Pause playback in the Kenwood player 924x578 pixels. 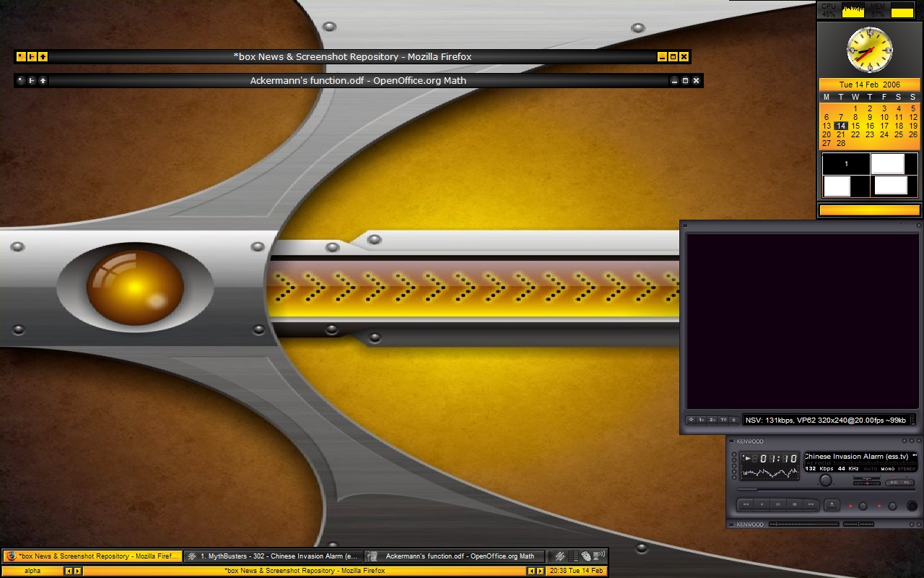pyautogui.click(x=778, y=504)
